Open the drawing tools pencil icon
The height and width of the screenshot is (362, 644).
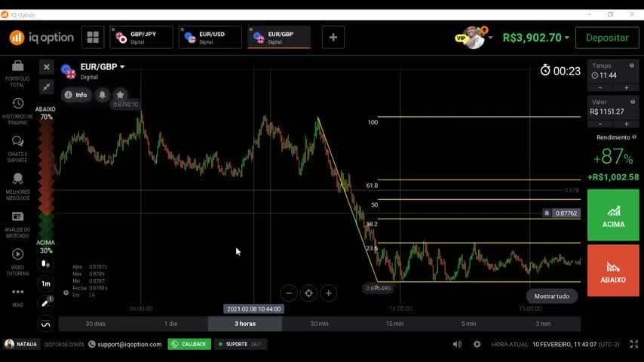[45, 303]
